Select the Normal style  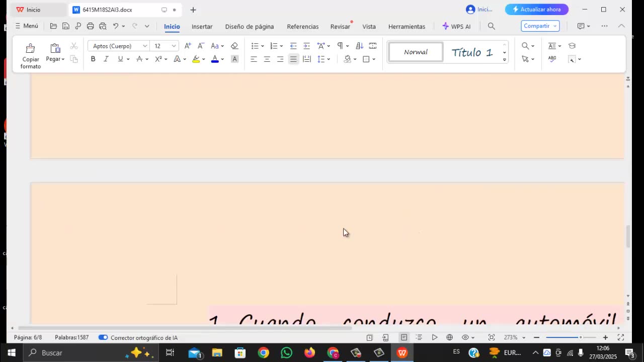point(416,52)
